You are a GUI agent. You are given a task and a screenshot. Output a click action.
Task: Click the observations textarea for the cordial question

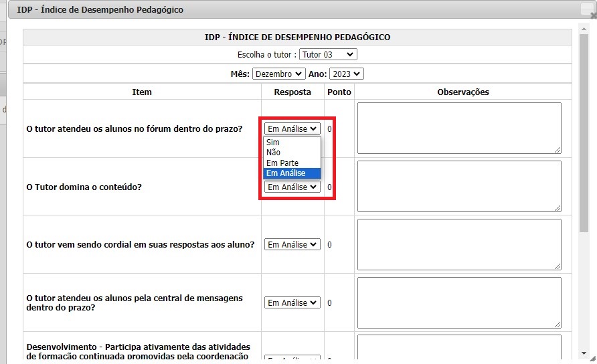click(459, 244)
